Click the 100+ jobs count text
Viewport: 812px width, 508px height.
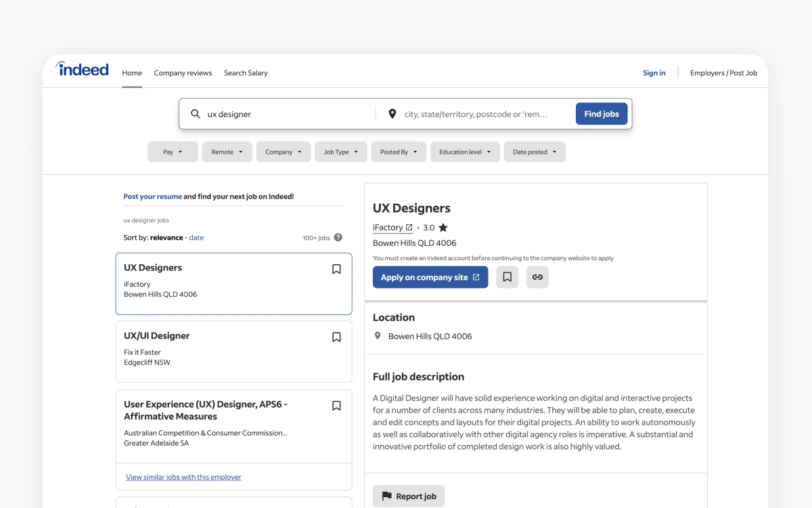click(x=316, y=238)
